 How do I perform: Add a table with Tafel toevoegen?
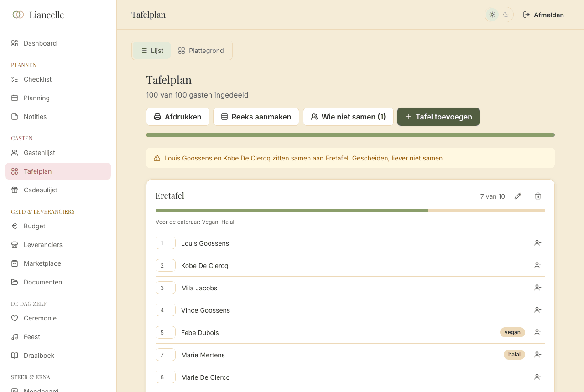438,117
